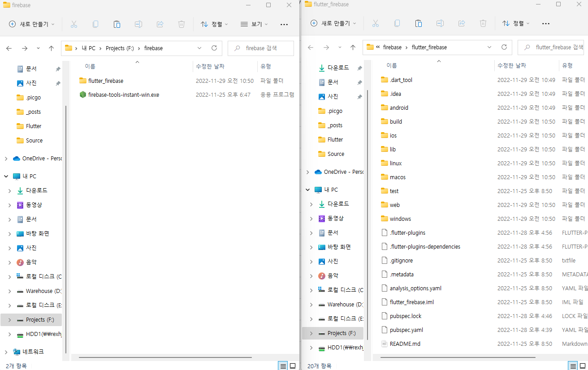The image size is (588, 370).
Task: Select flutter_firebase folder in firebase window
Action: 101,81
